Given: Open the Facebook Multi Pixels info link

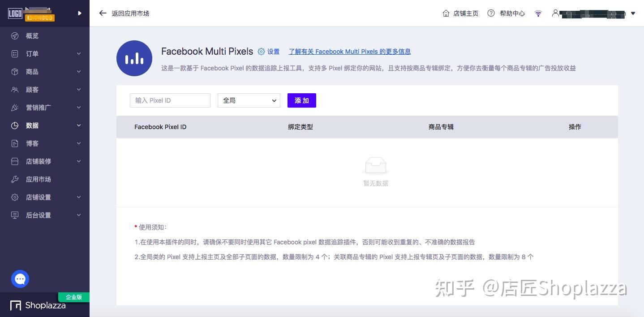Looking at the screenshot, I should coord(349,52).
